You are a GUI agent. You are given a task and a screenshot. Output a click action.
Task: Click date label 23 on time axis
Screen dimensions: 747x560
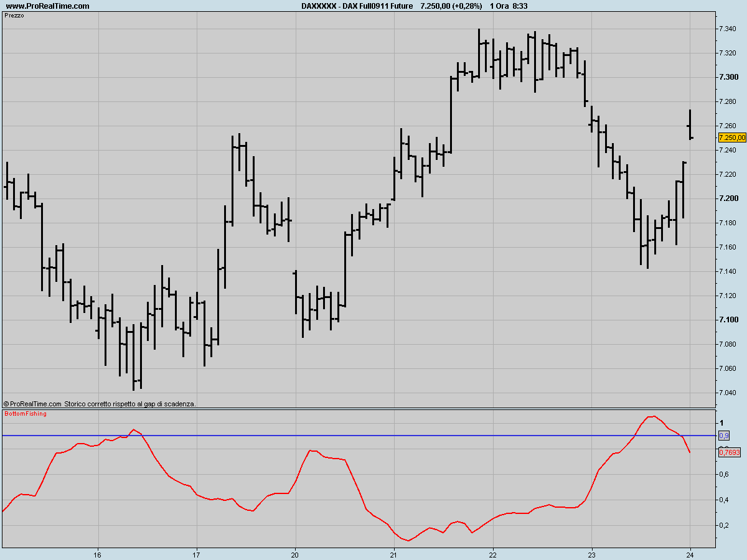591,554
